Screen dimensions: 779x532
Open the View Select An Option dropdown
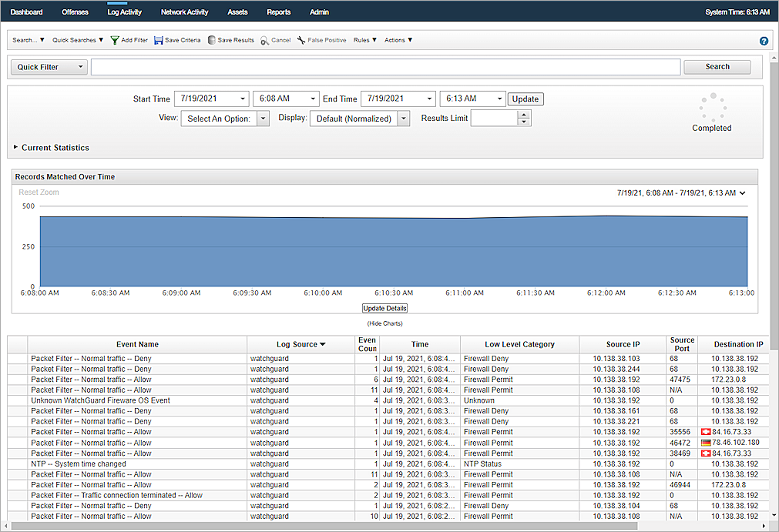pyautogui.click(x=263, y=119)
